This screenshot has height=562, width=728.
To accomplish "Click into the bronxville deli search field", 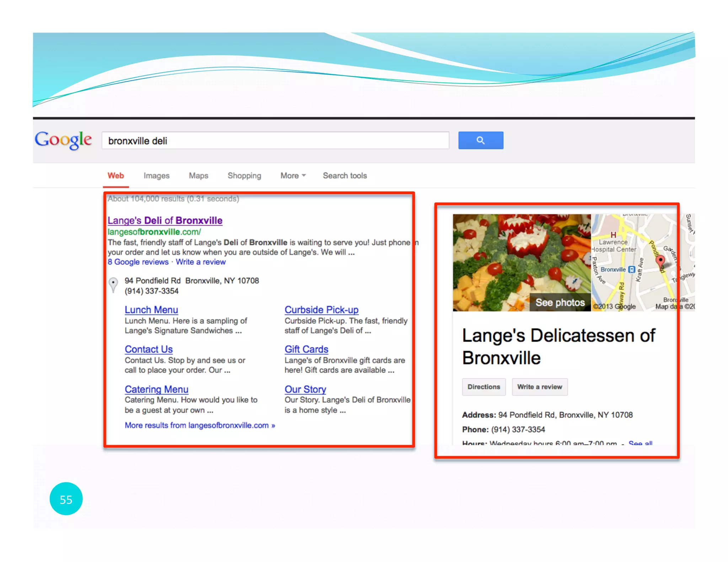I will [x=275, y=141].
